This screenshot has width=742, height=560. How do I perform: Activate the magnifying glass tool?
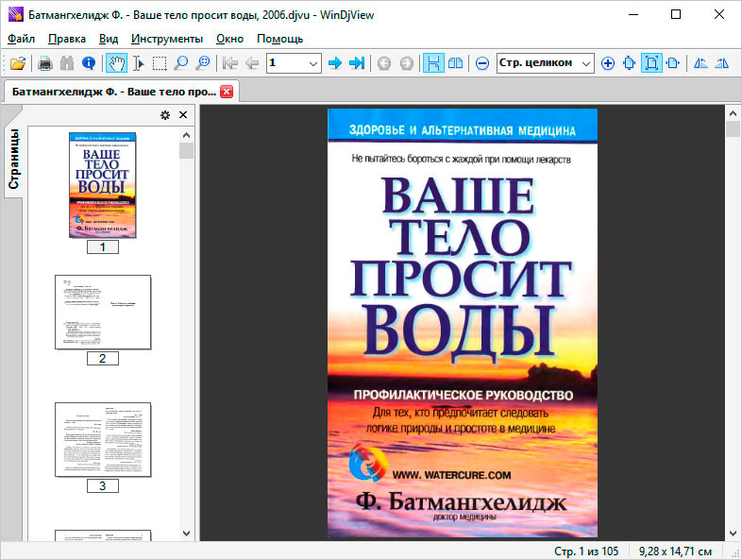tap(180, 63)
